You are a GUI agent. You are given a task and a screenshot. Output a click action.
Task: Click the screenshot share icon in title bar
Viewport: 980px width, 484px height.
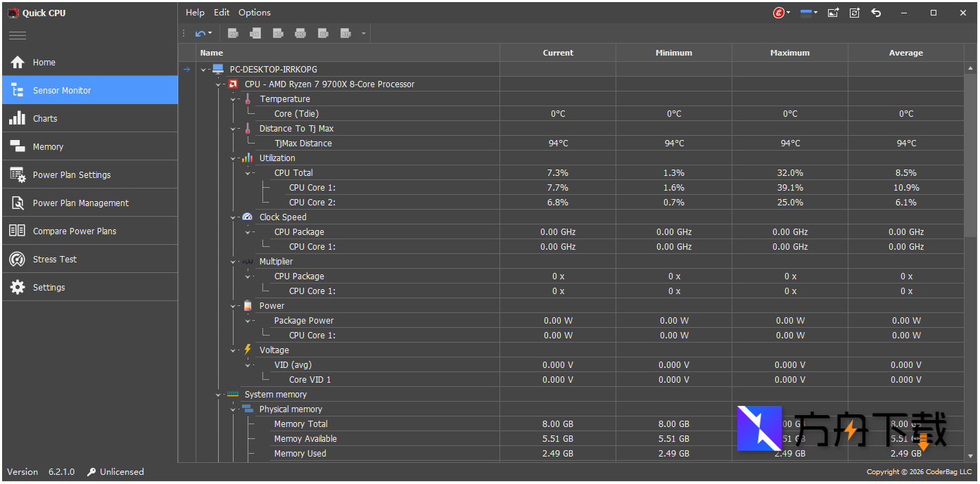pos(834,13)
